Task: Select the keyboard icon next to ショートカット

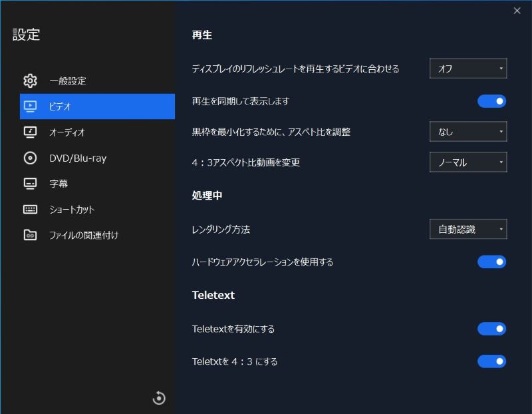Action: [x=30, y=210]
